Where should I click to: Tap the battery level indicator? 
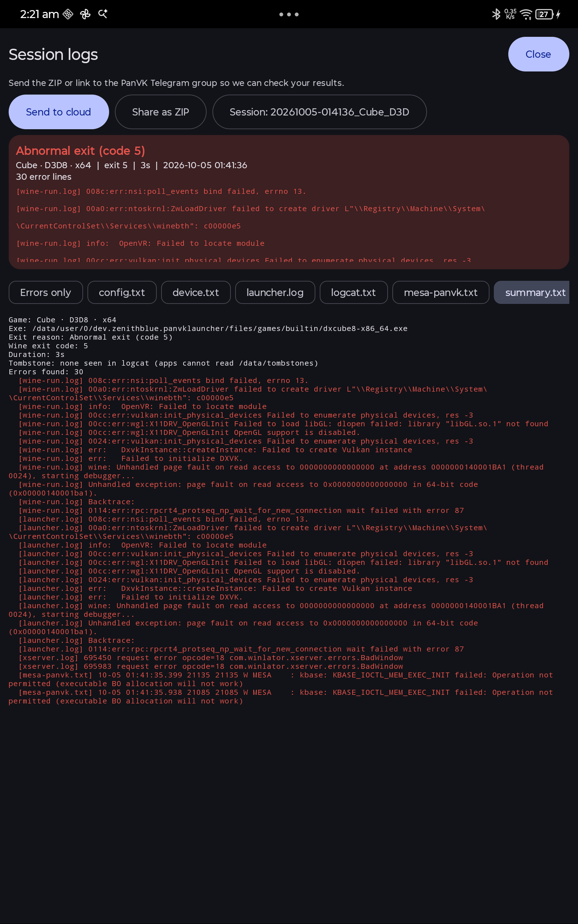pyautogui.click(x=544, y=14)
